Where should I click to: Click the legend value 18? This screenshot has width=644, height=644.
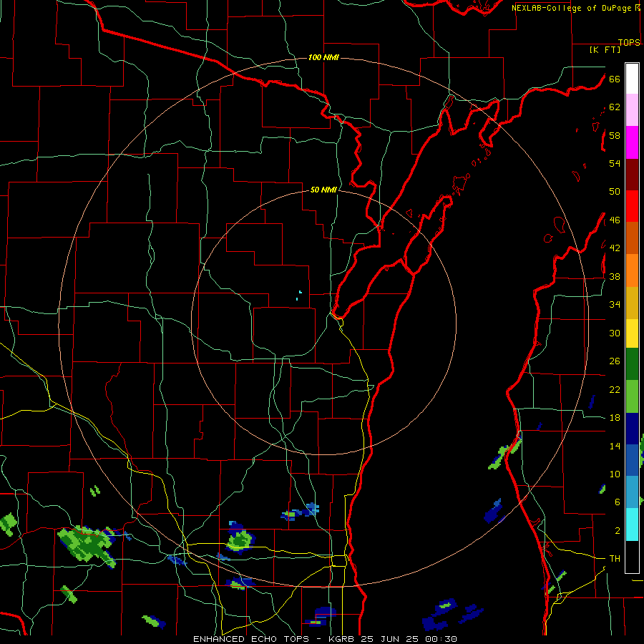pos(615,418)
